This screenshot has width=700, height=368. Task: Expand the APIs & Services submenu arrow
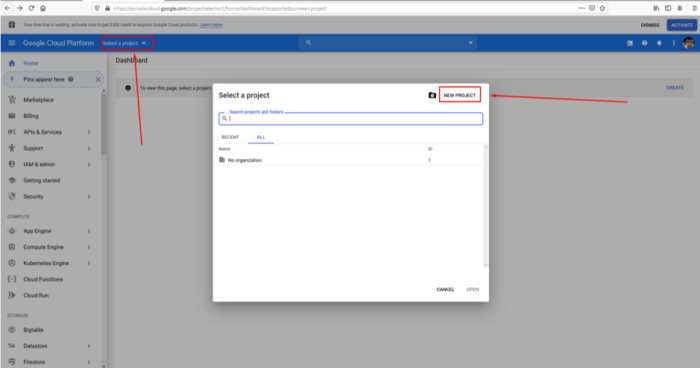click(x=89, y=132)
